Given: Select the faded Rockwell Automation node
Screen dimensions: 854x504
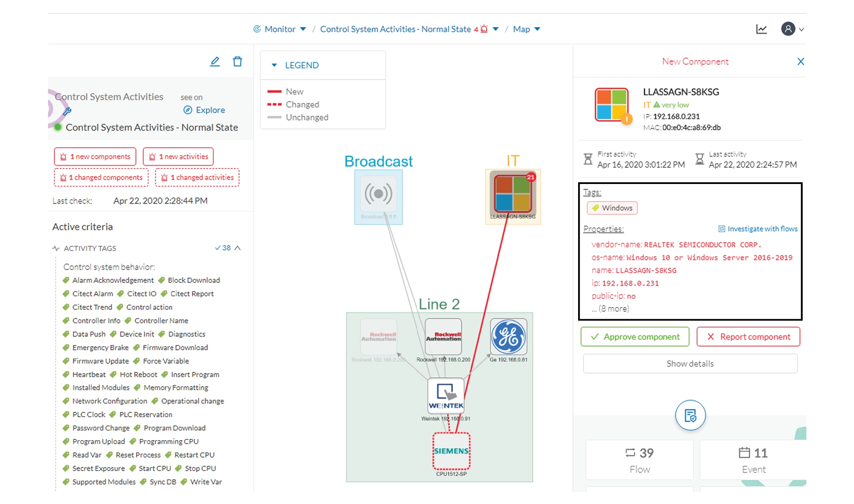Looking at the screenshot, I should pyautogui.click(x=379, y=337).
